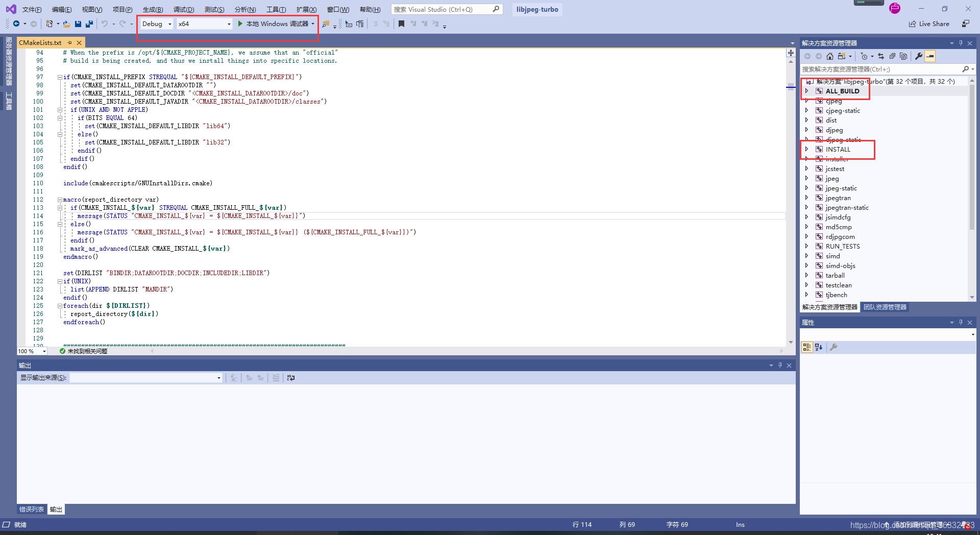Open the 帮助(H) menu
Viewport: 980px width, 535px height.
(x=370, y=10)
